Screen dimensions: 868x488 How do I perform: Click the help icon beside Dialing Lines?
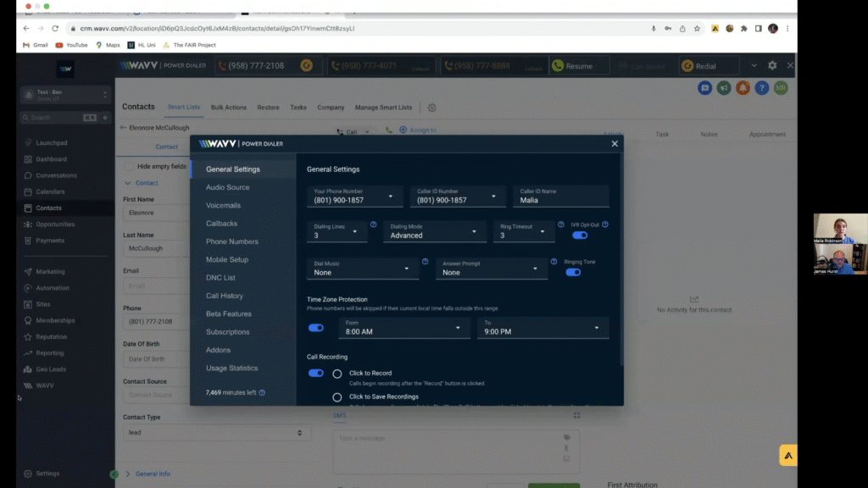pos(373,225)
